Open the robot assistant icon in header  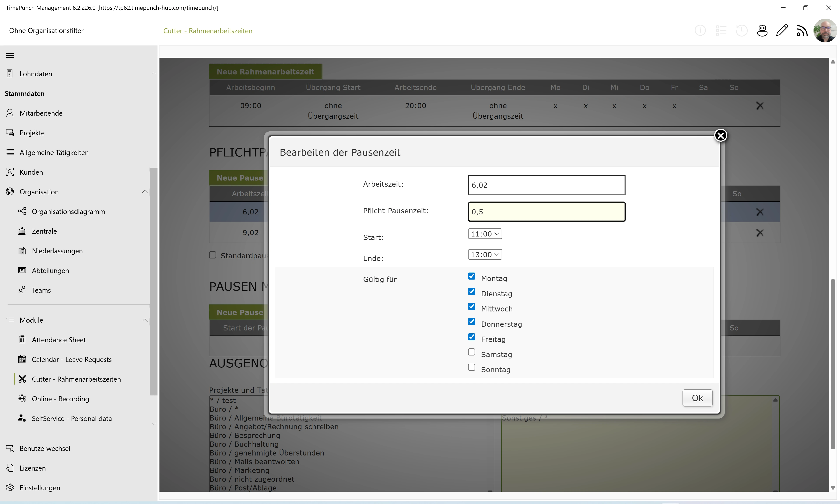click(762, 31)
